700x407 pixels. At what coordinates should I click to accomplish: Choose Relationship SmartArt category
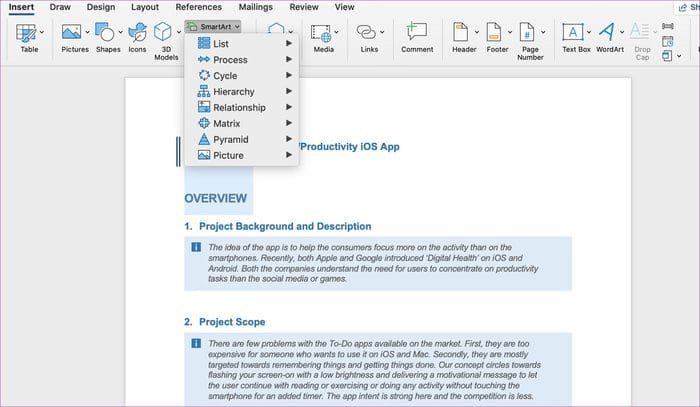coord(242,108)
